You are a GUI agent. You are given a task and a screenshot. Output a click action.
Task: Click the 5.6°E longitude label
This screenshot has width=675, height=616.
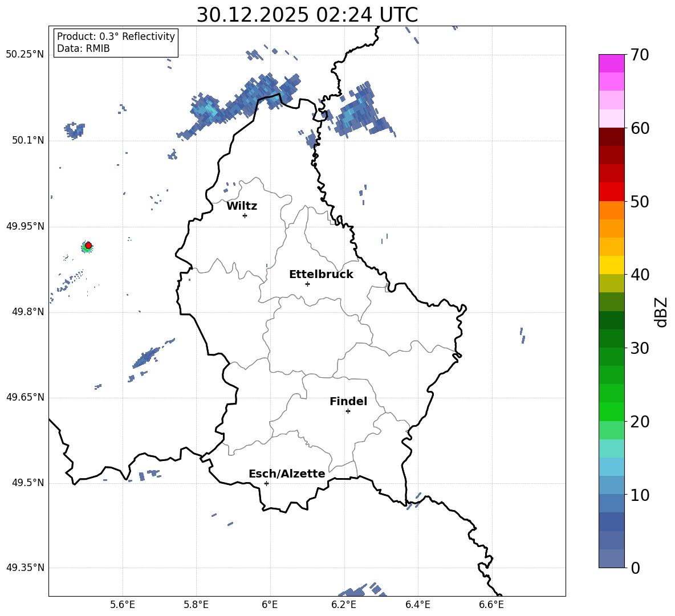[x=123, y=605]
